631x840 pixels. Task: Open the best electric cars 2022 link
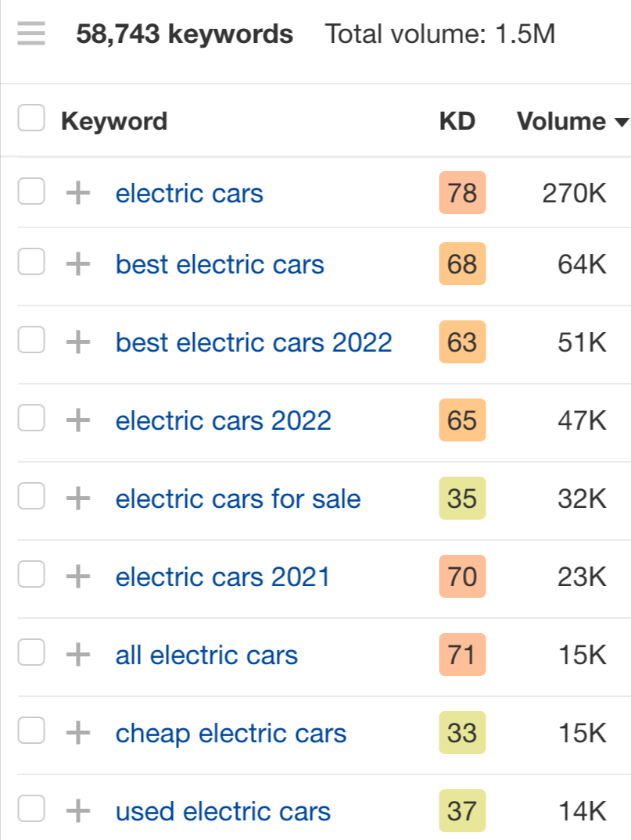pos(253,342)
